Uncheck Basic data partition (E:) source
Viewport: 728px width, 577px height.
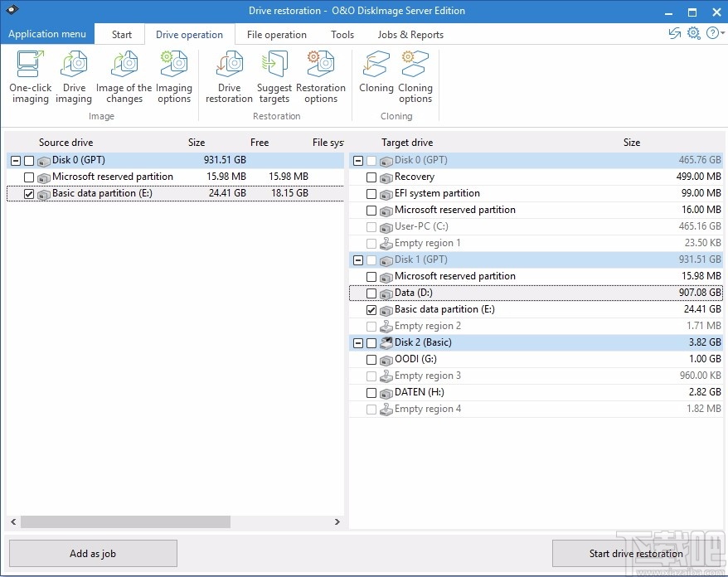pos(29,193)
